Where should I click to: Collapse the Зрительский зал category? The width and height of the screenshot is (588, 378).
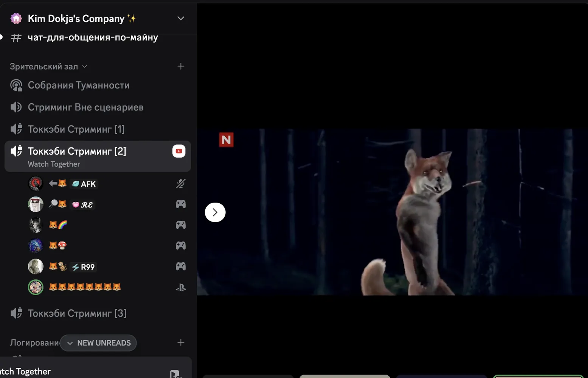click(48, 67)
